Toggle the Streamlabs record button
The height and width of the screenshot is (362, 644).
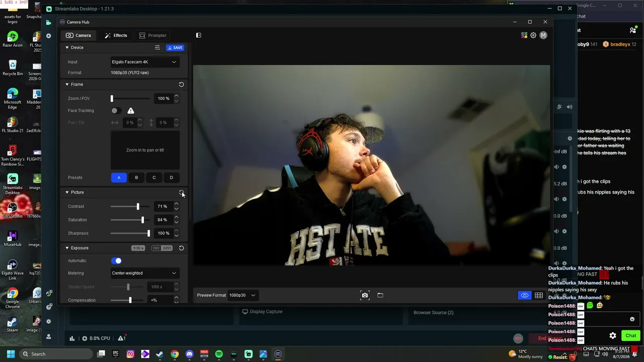coord(518,338)
